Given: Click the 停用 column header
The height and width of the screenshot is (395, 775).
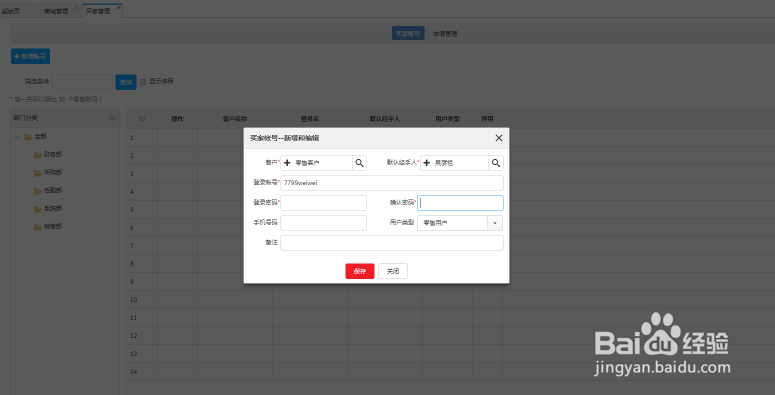Looking at the screenshot, I should pyautogui.click(x=487, y=119).
